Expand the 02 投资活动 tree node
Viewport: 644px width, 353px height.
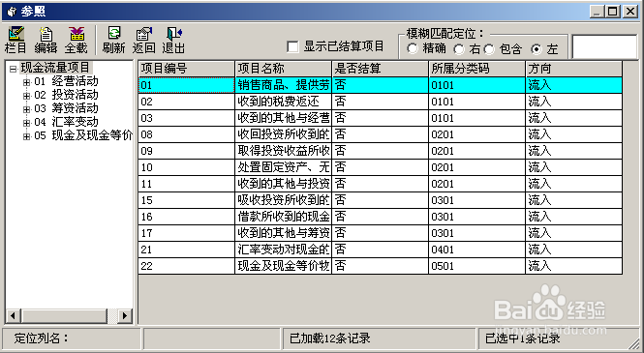[27, 96]
